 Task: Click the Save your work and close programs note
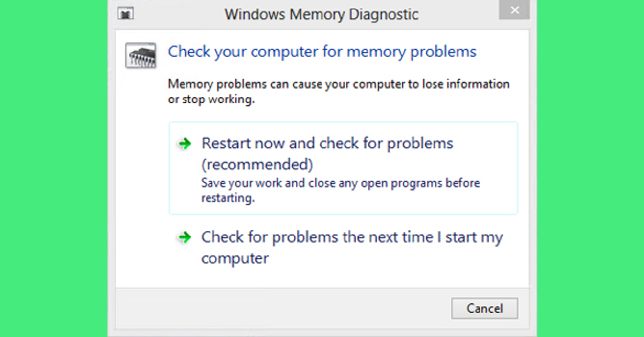[340, 183]
